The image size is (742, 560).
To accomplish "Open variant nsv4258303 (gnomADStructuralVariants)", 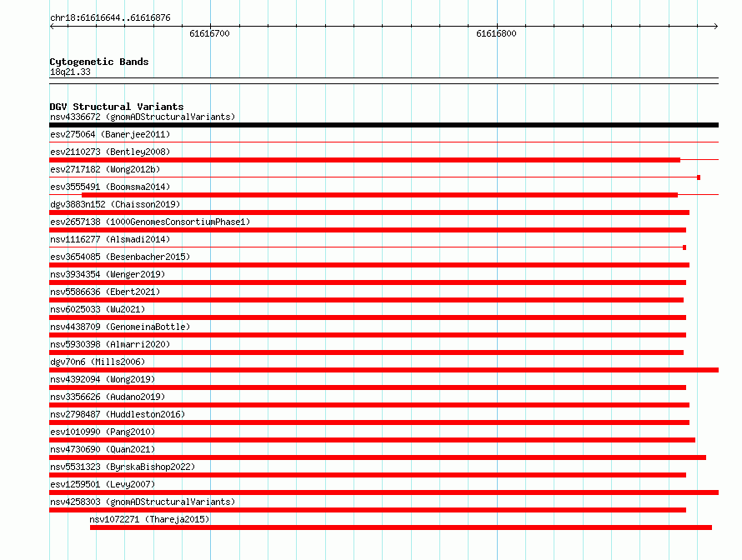I will click(143, 502).
